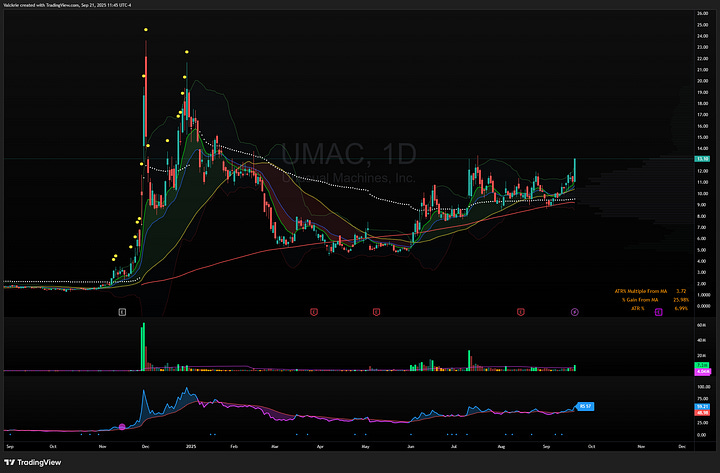The width and height of the screenshot is (720, 473).
Task: Click the first Nov label on time axis
Action: click(102, 446)
